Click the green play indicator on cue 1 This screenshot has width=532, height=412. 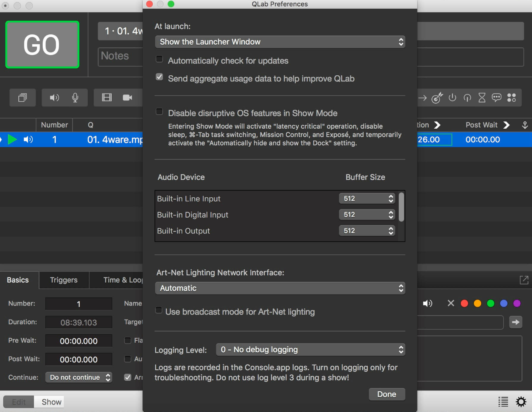[x=12, y=139]
